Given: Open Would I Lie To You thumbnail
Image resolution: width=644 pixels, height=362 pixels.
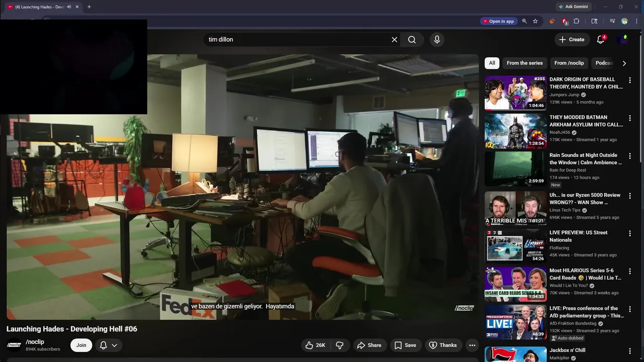Looking at the screenshot, I should tap(515, 284).
